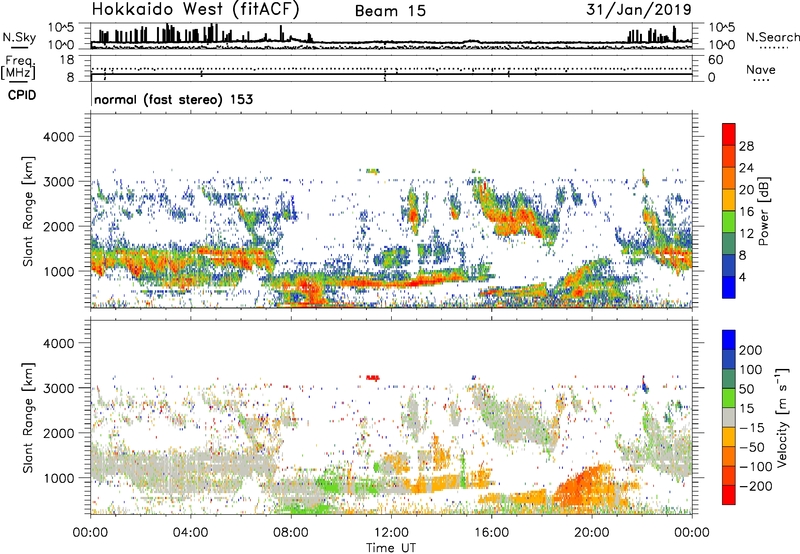The height and width of the screenshot is (554, 800).
Task: Click the 'Power [dB]' colorbar label
Action: 763,211
